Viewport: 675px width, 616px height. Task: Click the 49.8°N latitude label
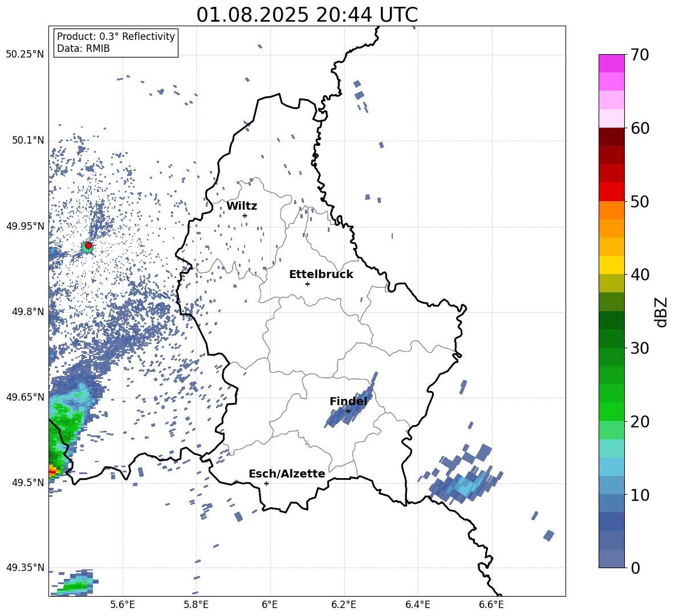tap(28, 311)
